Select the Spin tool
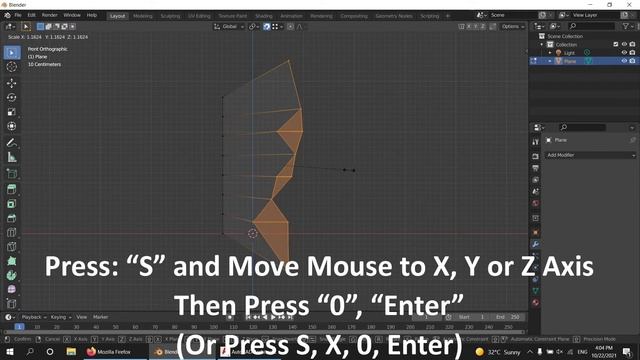Image resolution: width=640 pixels, height=360 pixels. pyautogui.click(x=12, y=275)
